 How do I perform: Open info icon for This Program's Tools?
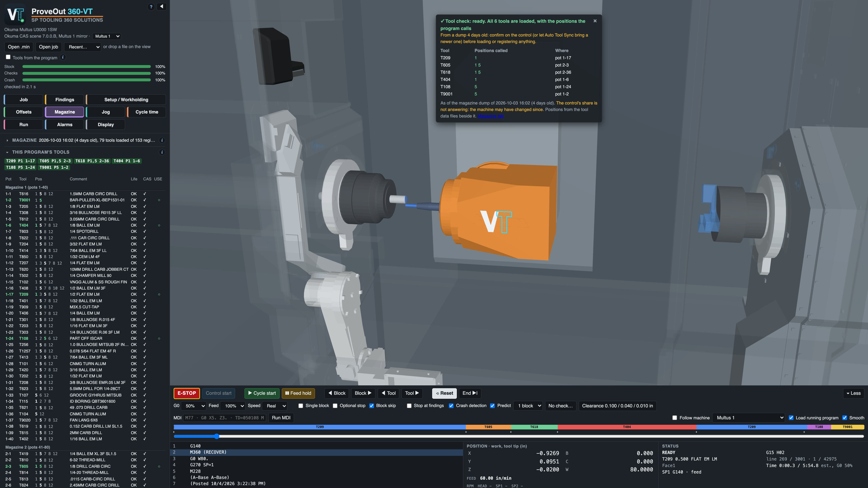coord(162,152)
